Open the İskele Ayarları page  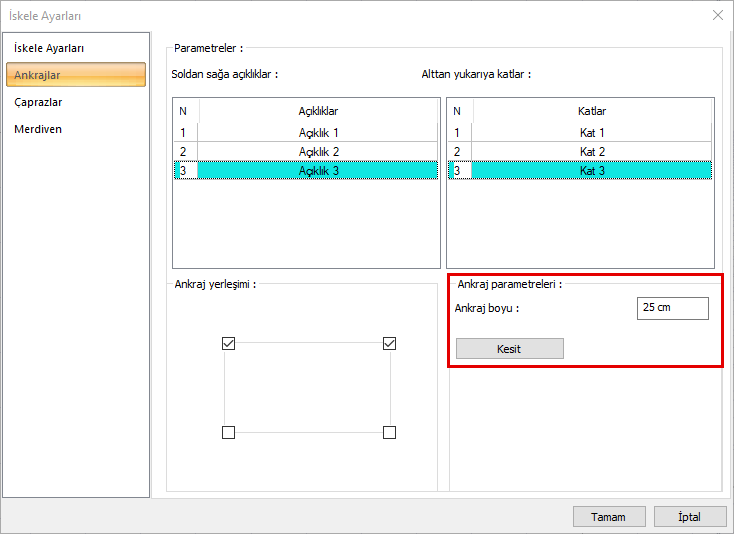[x=48, y=48]
